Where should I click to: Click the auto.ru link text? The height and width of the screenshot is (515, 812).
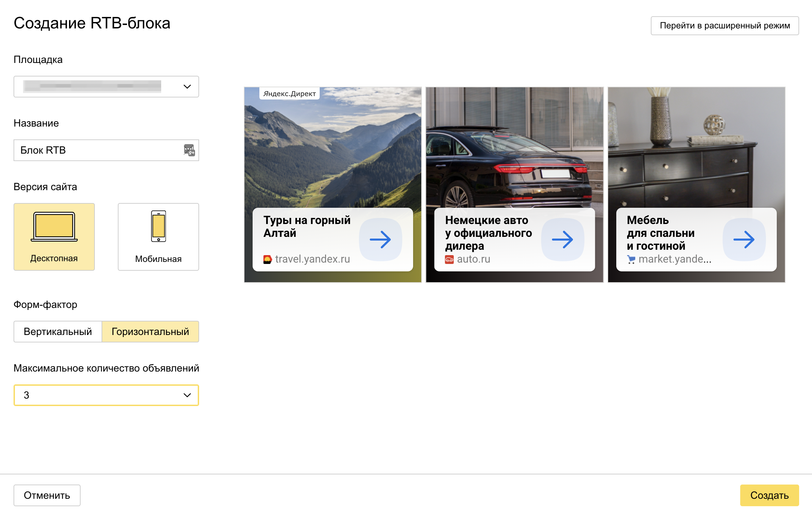(x=473, y=259)
